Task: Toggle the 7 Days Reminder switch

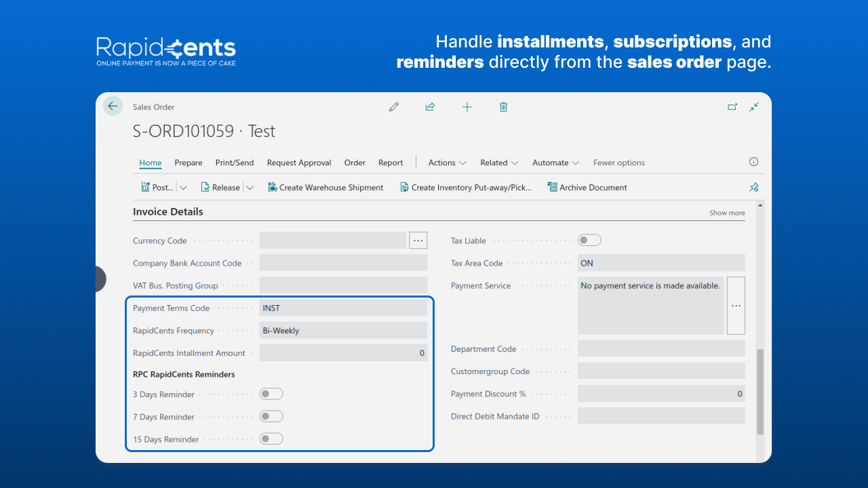Action: 271,416
